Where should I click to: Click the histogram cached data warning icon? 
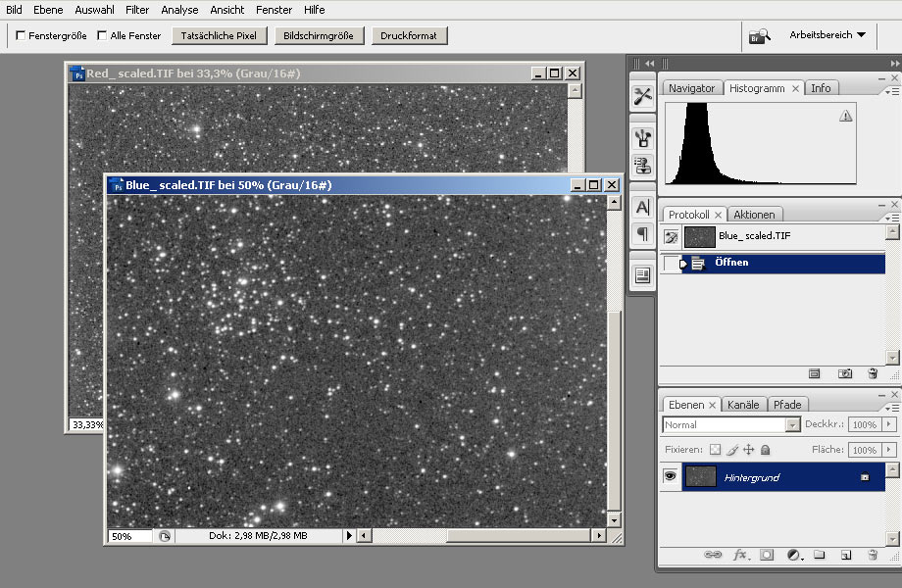pyautogui.click(x=845, y=116)
